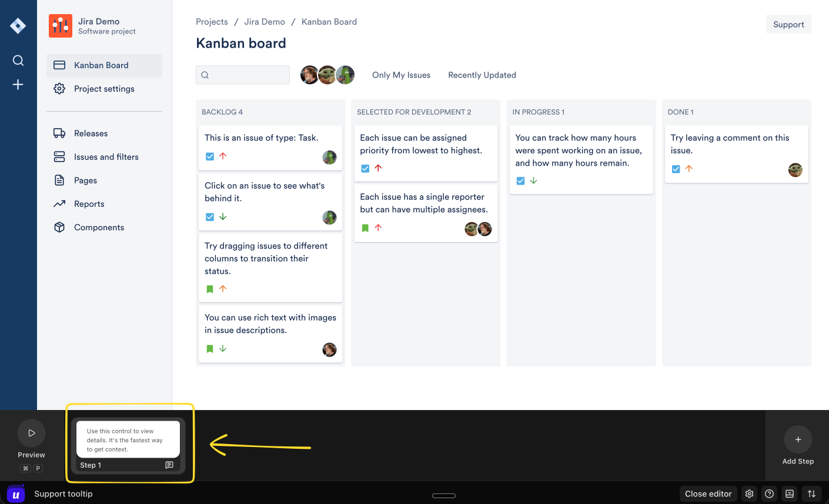Click the Userpilot logo in the bottom bar
829x504 pixels.
pyautogui.click(x=16, y=495)
